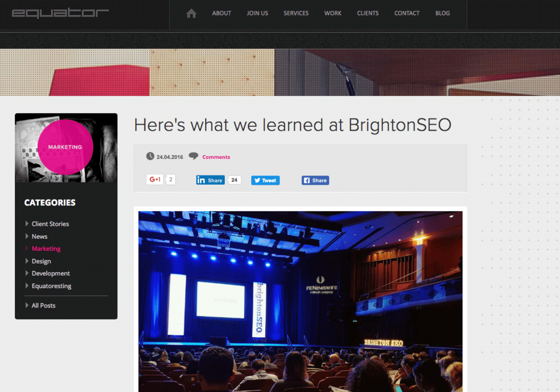Click the LinkedIn share count 24
Screen dimensions: 560x392
click(x=234, y=180)
